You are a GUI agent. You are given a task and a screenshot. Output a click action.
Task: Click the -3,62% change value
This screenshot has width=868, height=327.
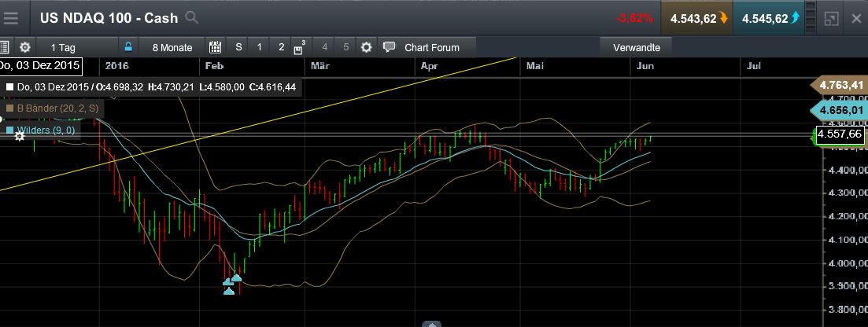coord(634,18)
